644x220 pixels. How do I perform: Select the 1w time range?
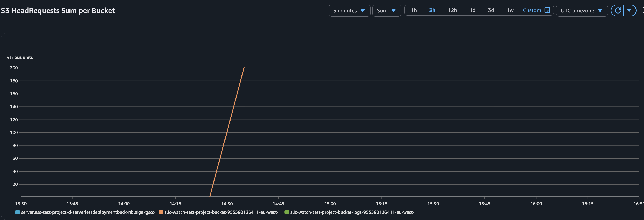point(510,10)
